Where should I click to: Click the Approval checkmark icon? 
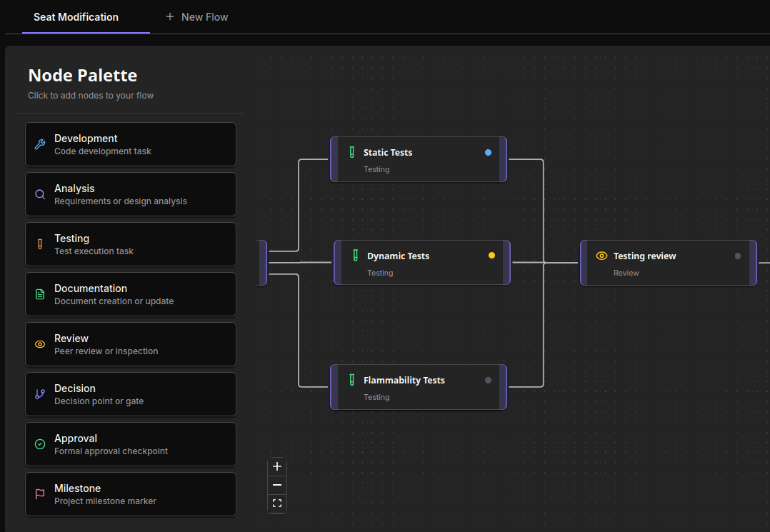pyautogui.click(x=39, y=443)
